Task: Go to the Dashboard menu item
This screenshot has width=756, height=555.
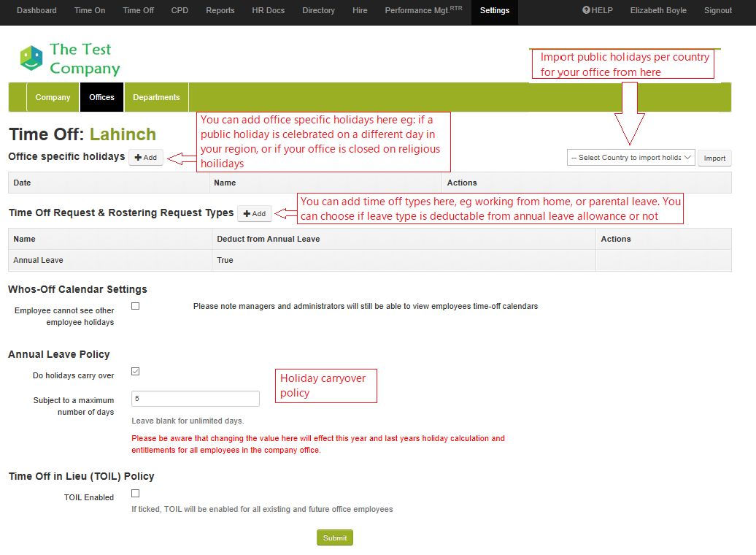Action: point(36,11)
